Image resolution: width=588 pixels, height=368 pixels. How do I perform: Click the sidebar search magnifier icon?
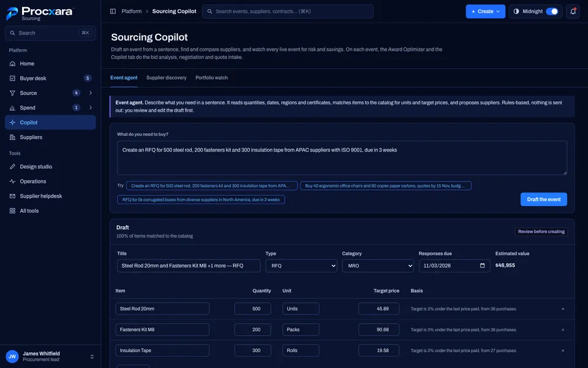[12, 33]
